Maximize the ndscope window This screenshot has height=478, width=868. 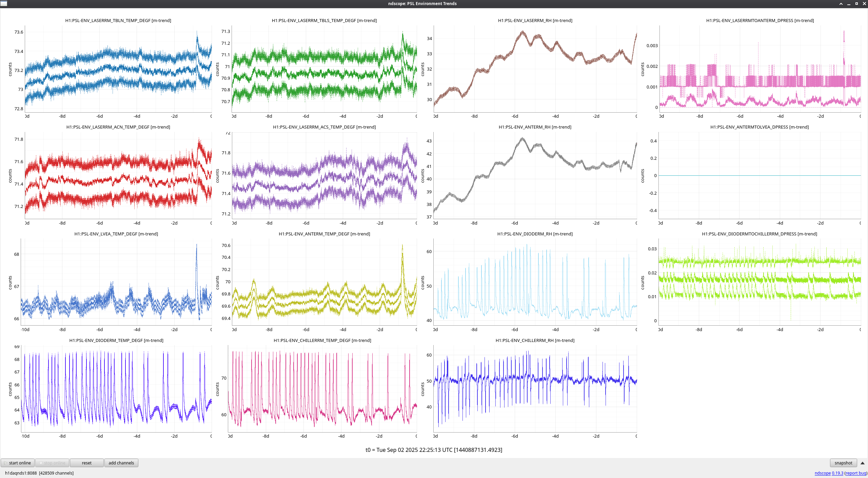(856, 4)
